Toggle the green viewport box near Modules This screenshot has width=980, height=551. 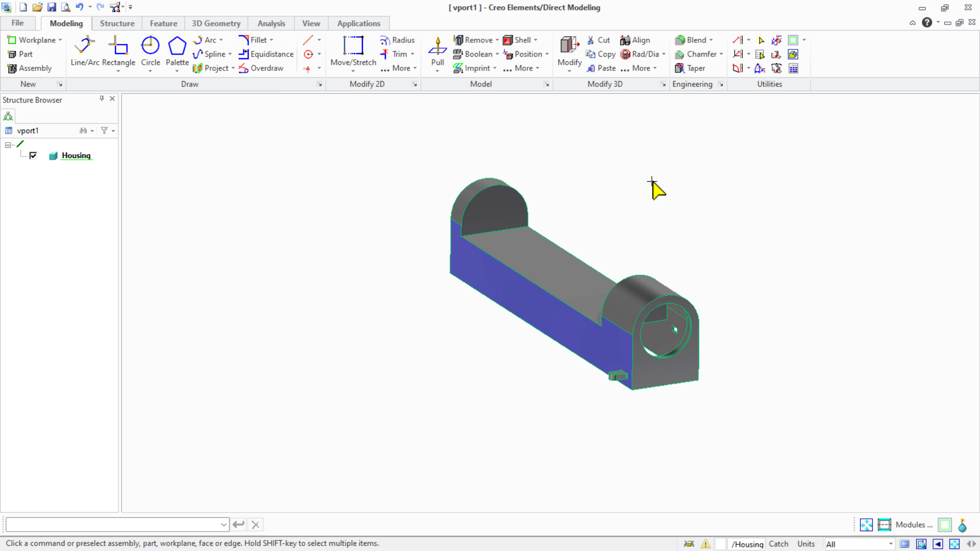(x=945, y=525)
